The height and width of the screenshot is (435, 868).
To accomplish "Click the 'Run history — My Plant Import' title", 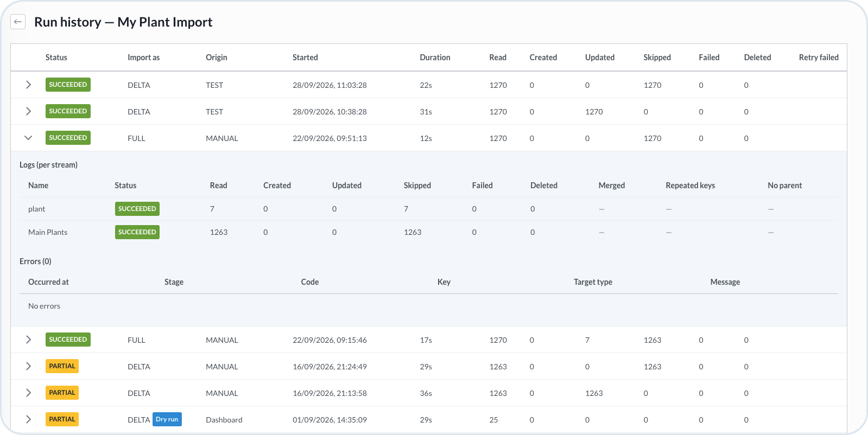I will (123, 22).
